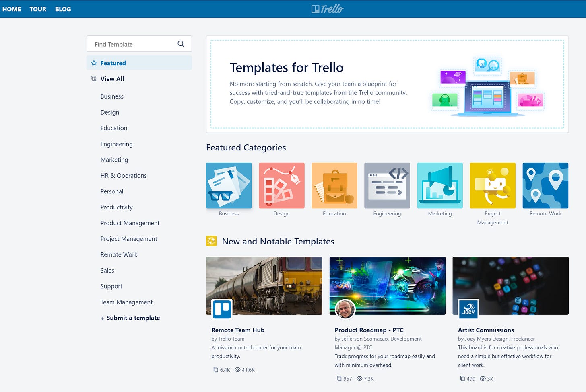Click the copy count icon showing 957
586x392 pixels.
[339, 379]
